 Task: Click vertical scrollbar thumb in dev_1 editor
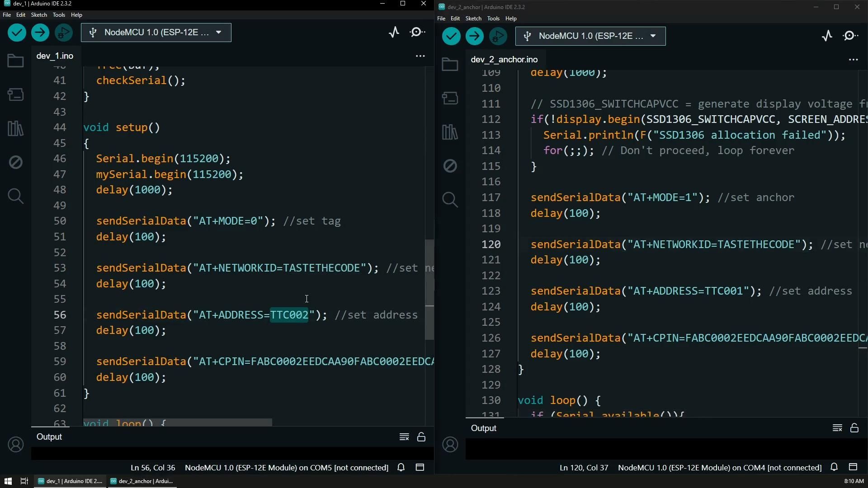pyautogui.click(x=429, y=289)
